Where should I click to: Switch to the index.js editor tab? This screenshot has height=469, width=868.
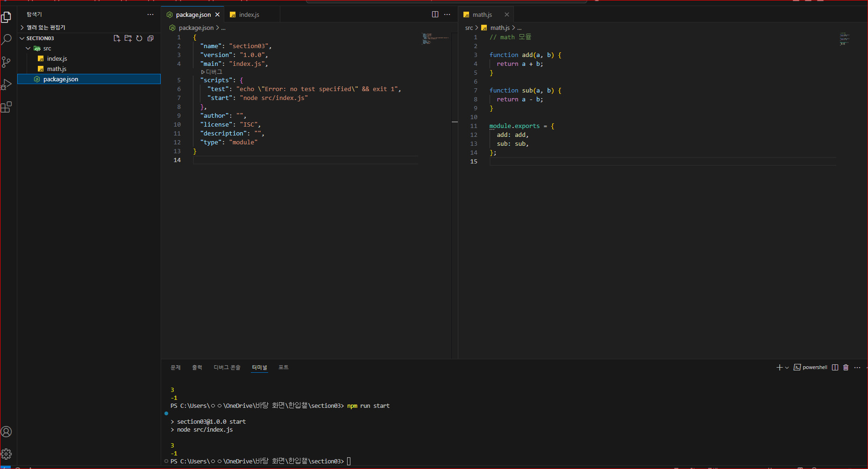(x=249, y=14)
